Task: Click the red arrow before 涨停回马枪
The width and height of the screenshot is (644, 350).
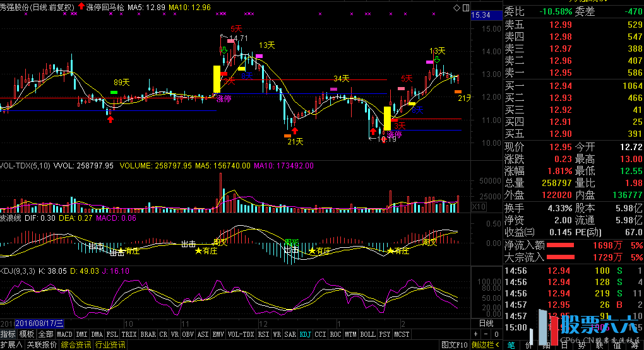Action: pyautogui.click(x=81, y=8)
